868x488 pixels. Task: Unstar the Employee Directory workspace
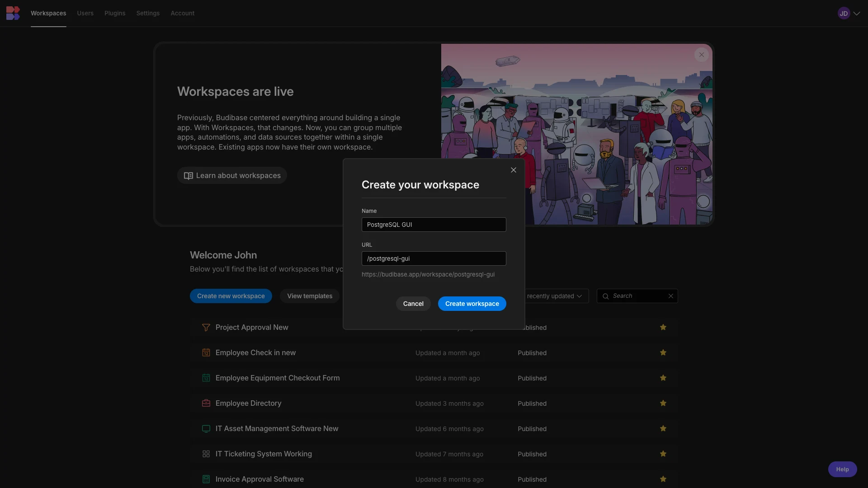pyautogui.click(x=663, y=403)
